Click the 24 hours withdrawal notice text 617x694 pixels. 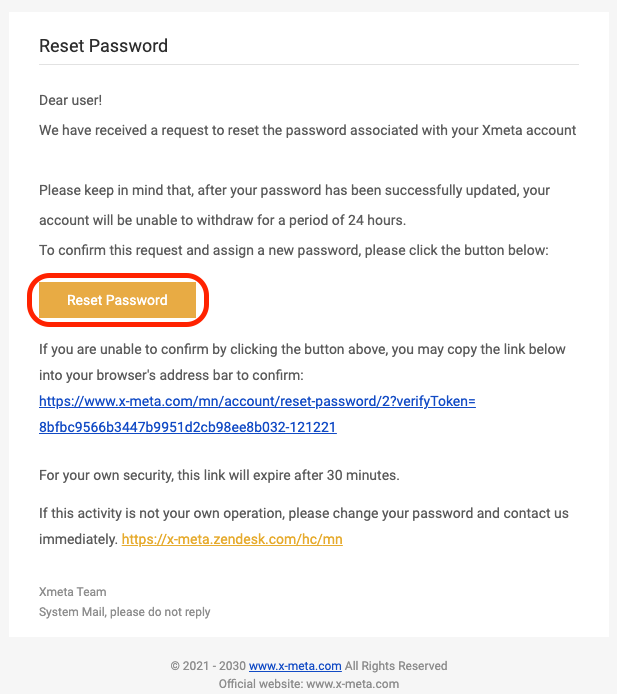[x=222, y=220]
